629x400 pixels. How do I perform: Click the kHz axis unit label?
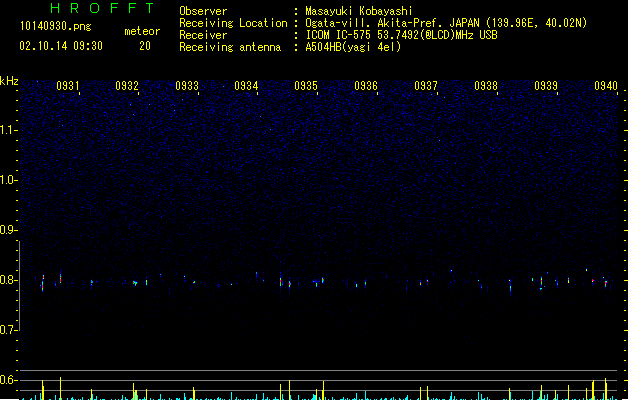[x=9, y=81]
